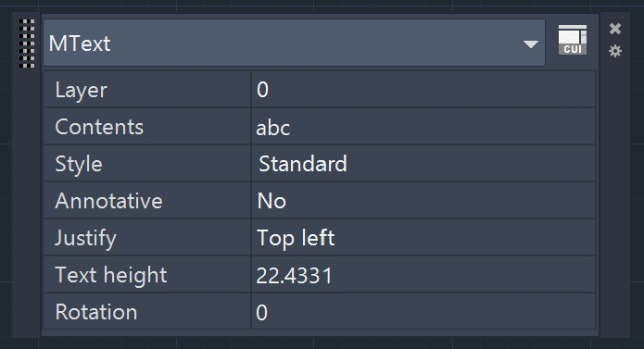The height and width of the screenshot is (349, 644).
Task: Select the Rotation value field
Action: tap(423, 311)
